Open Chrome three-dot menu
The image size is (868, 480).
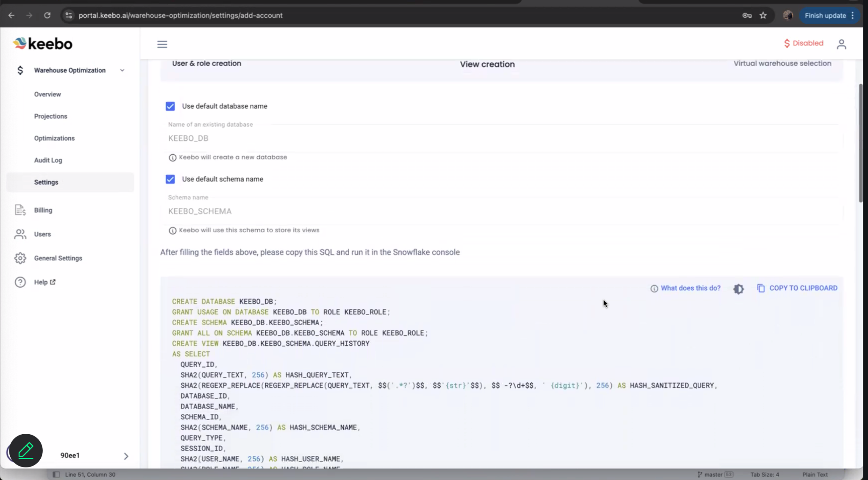pyautogui.click(x=852, y=15)
